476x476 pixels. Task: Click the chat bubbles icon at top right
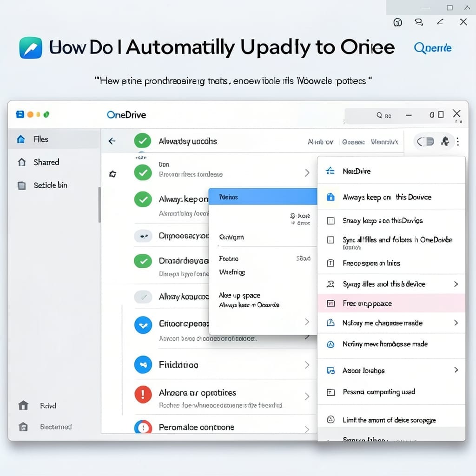pyautogui.click(x=419, y=22)
